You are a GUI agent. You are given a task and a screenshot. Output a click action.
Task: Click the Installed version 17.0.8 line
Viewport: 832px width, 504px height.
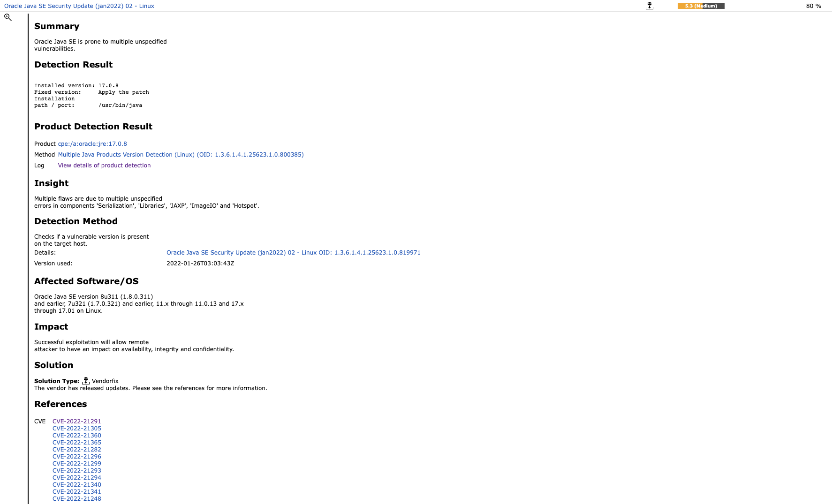coord(76,86)
